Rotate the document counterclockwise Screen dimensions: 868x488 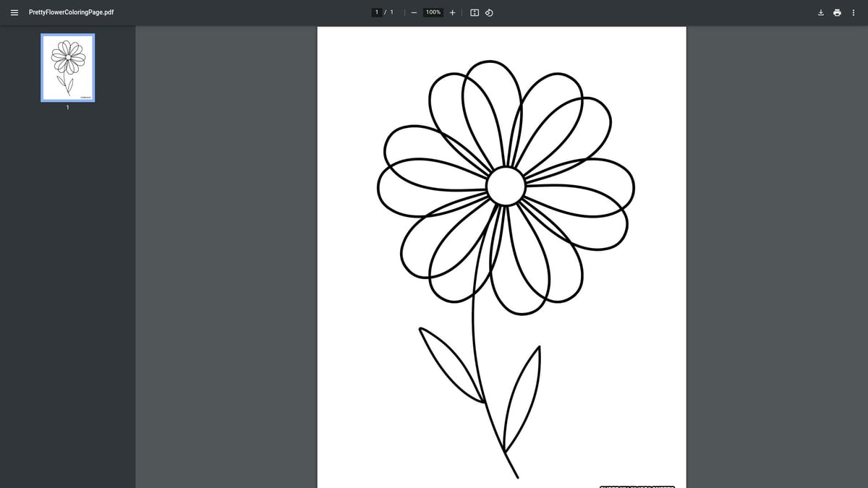coord(489,12)
